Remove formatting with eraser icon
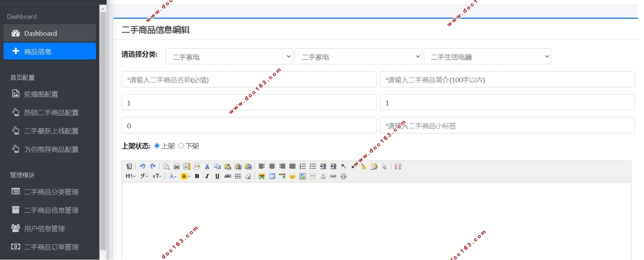644x260 pixels. click(248, 176)
